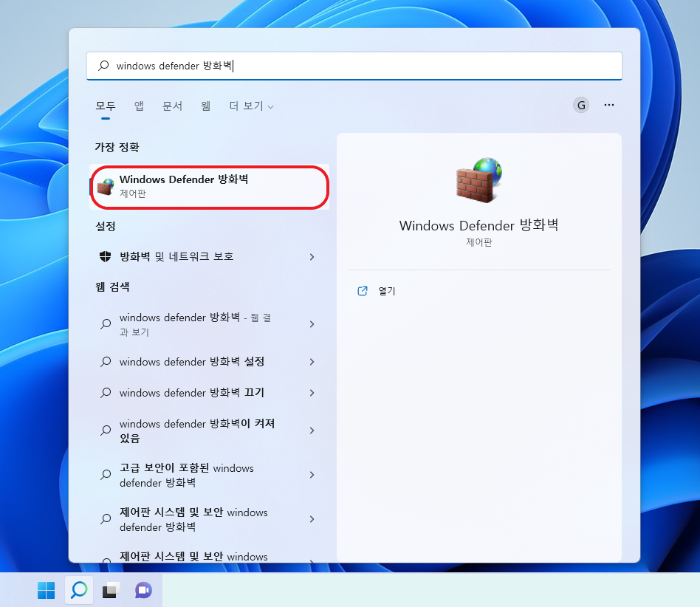This screenshot has height=607, width=700.
Task: Click the magnifier icon in the search box
Action: (103, 66)
